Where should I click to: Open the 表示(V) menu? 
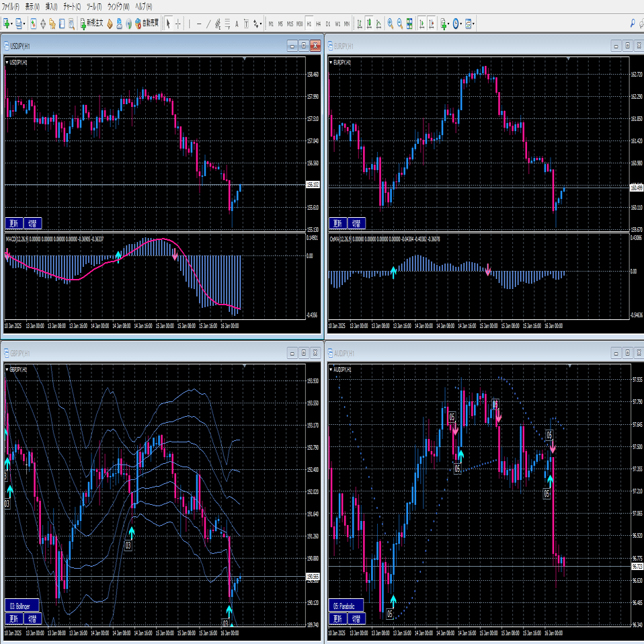point(32,7)
